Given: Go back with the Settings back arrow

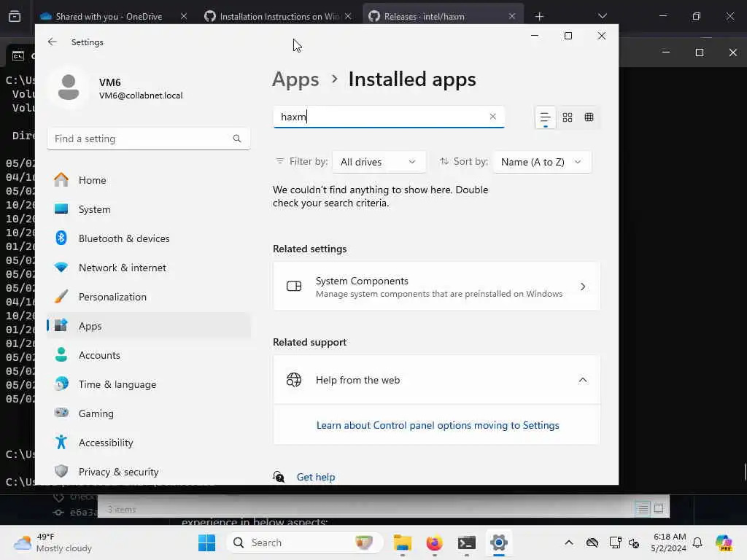Looking at the screenshot, I should [x=53, y=42].
